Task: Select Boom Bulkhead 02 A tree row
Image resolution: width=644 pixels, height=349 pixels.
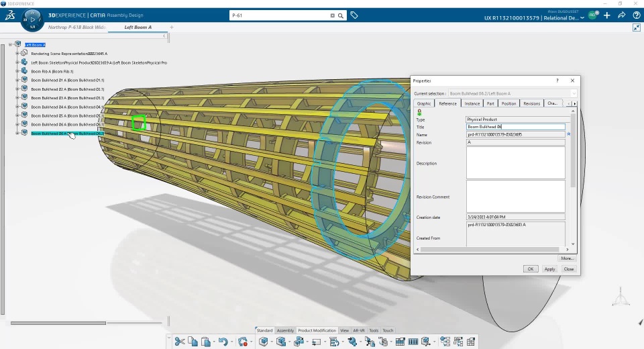Action: coord(67,89)
